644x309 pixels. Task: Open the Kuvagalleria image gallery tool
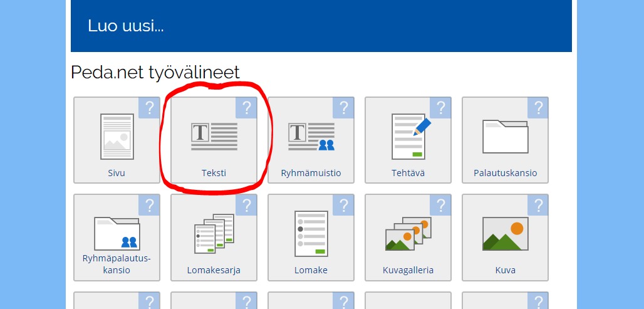tap(408, 233)
